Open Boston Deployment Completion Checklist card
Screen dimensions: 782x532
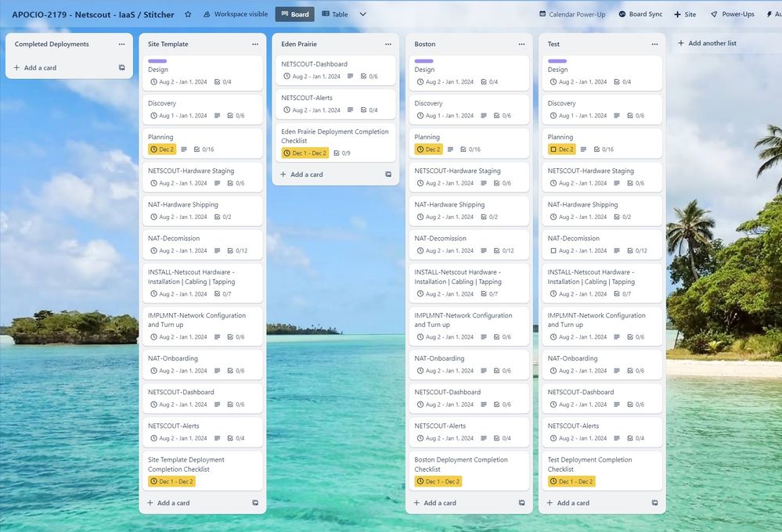coord(469,470)
